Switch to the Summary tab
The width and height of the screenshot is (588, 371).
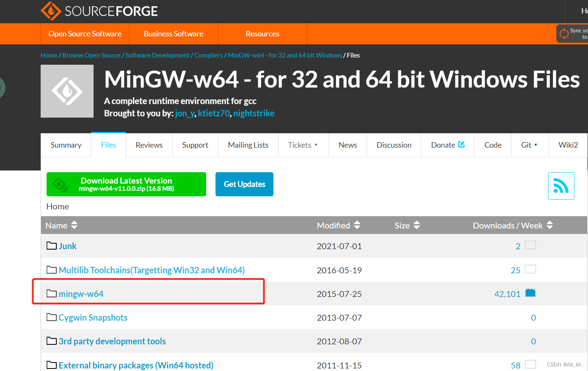(x=66, y=145)
